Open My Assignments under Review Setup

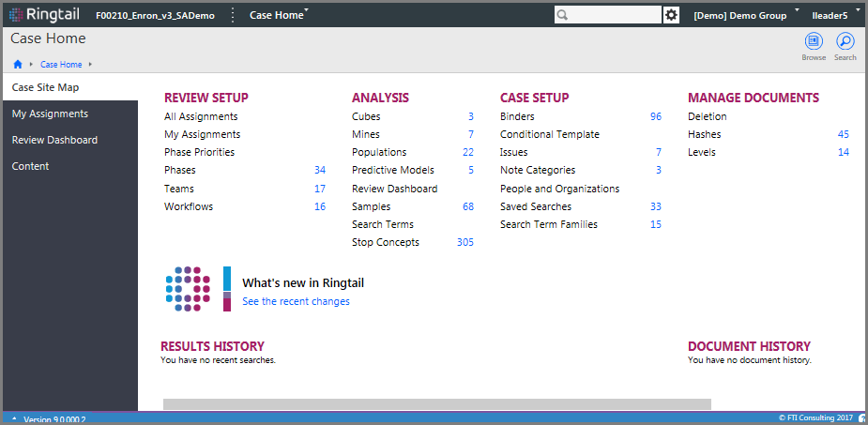tap(203, 134)
